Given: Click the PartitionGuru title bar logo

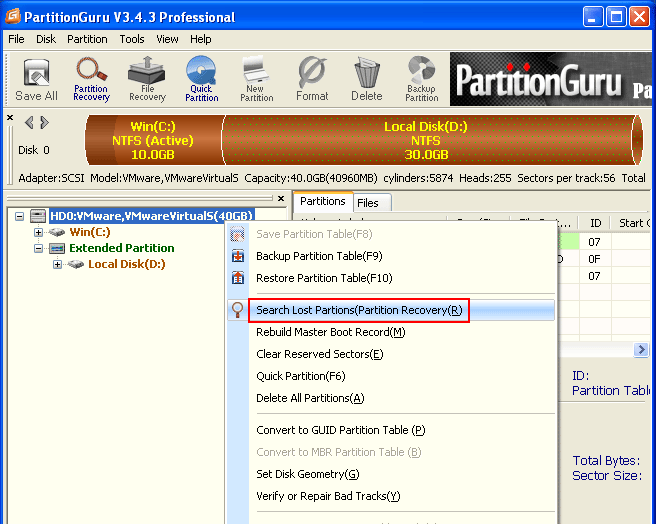Looking at the screenshot, I should point(13,16).
